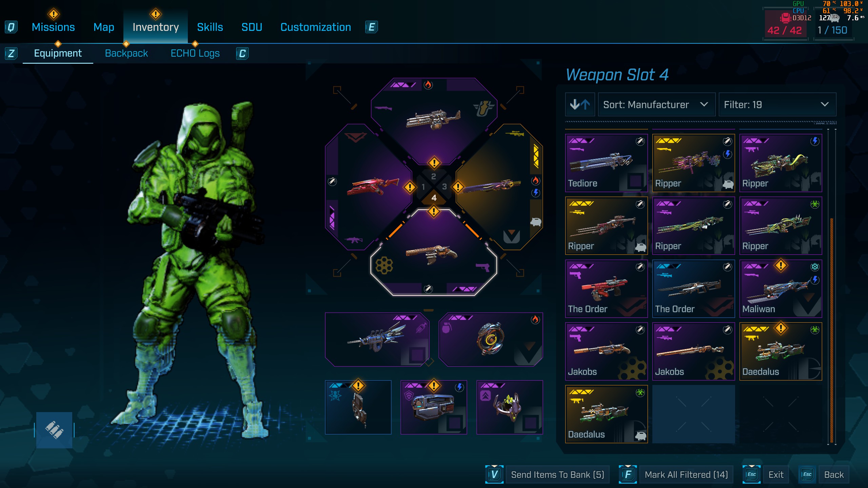Click Send Items To Bank button

tap(558, 474)
